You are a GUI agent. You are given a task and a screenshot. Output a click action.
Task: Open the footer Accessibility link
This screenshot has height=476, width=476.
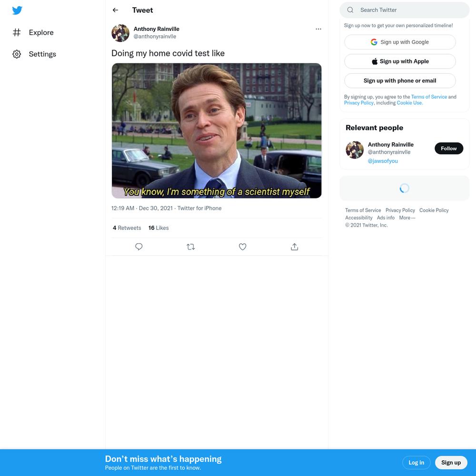(358, 218)
